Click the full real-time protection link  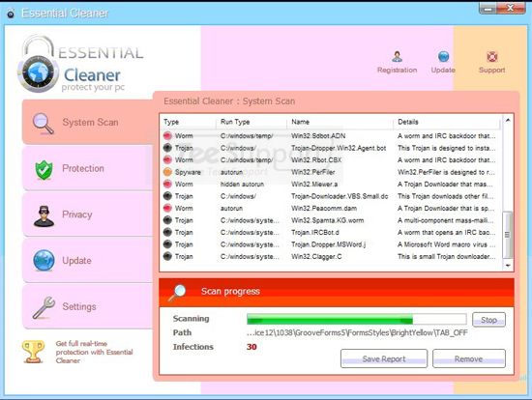[95, 352]
